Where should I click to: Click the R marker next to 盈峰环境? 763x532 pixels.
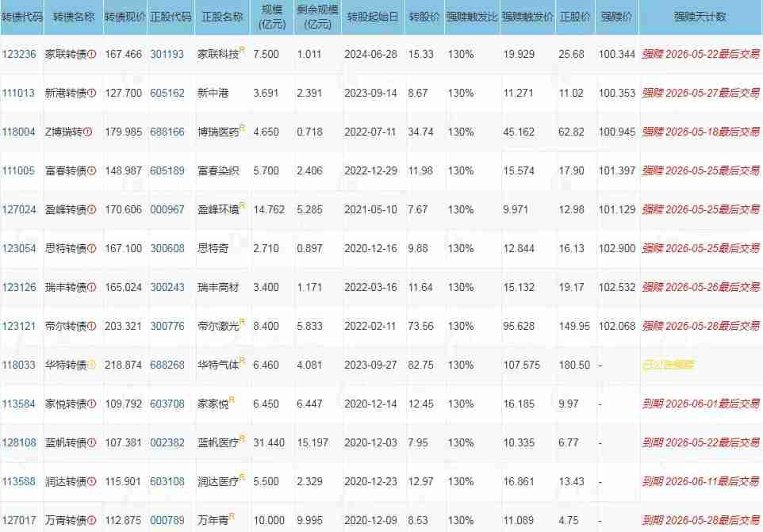[x=243, y=205]
